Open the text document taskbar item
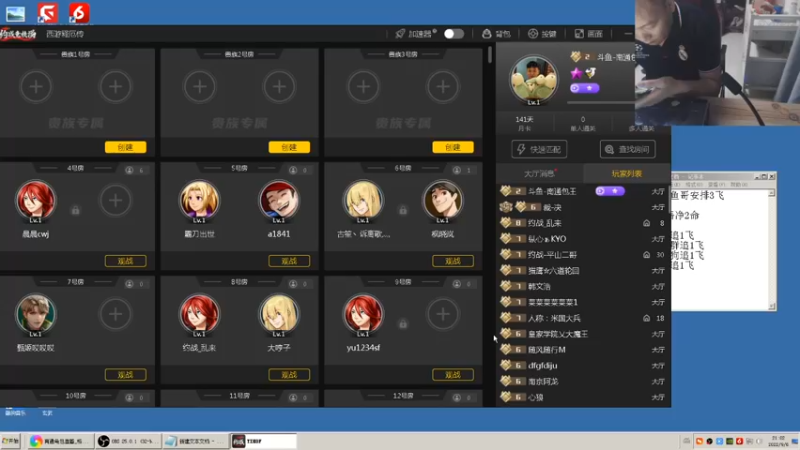Screen dimensions: 800x450 pos(195,441)
